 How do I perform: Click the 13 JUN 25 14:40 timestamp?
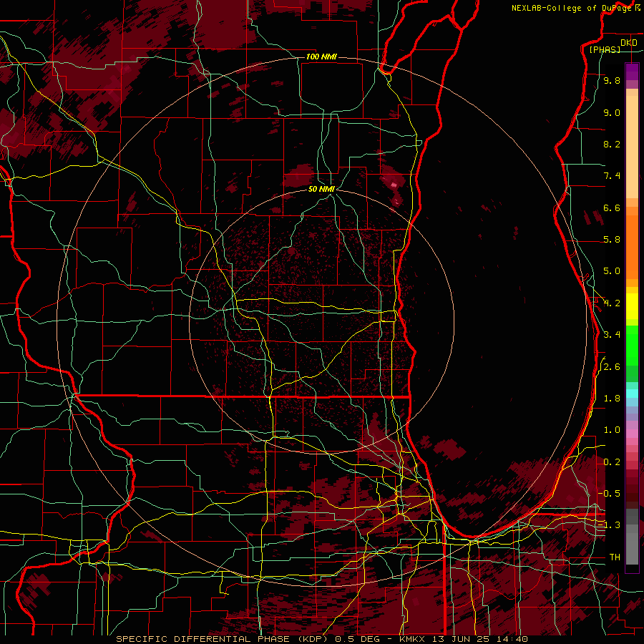click(x=479, y=639)
